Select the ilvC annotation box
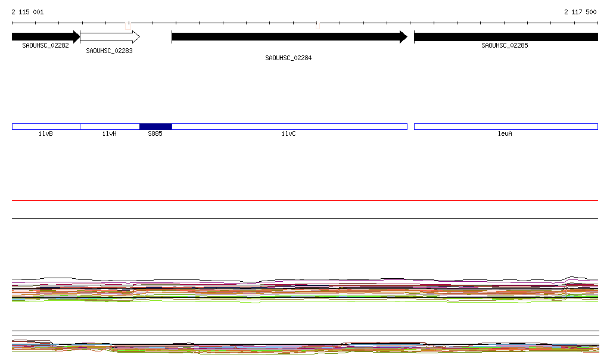Viewport: 610px width, 364px height. tap(289, 126)
